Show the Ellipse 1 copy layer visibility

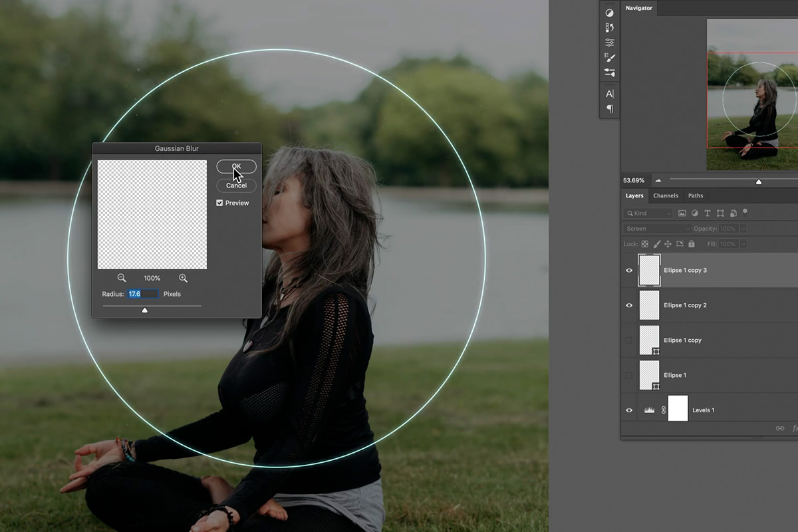pyautogui.click(x=628, y=340)
